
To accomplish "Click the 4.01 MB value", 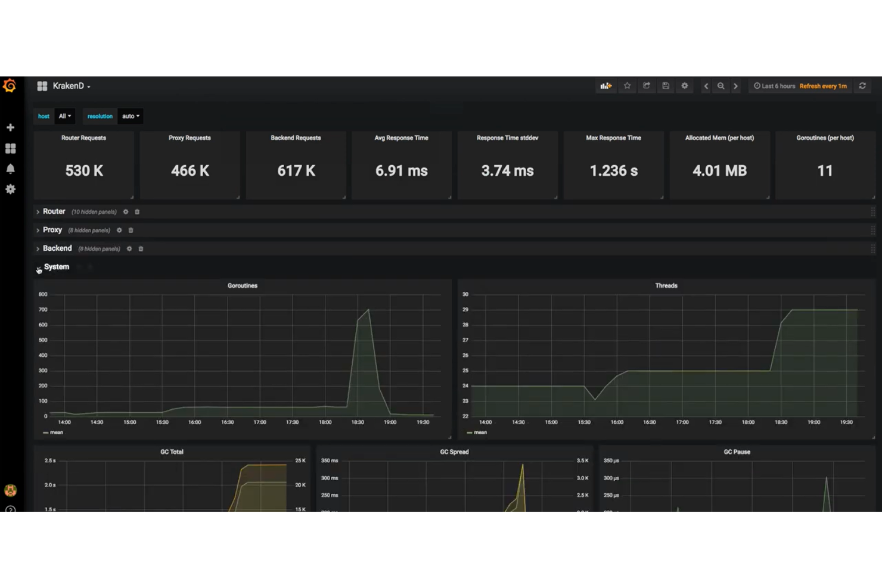I will coord(719,171).
